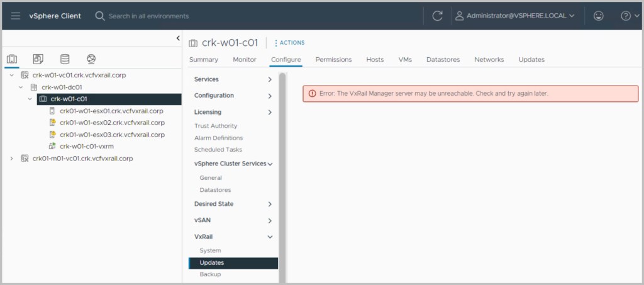Screen dimensions: 644x285
Task: Collapse the vSphere Cluster Services section
Action: tap(270, 164)
